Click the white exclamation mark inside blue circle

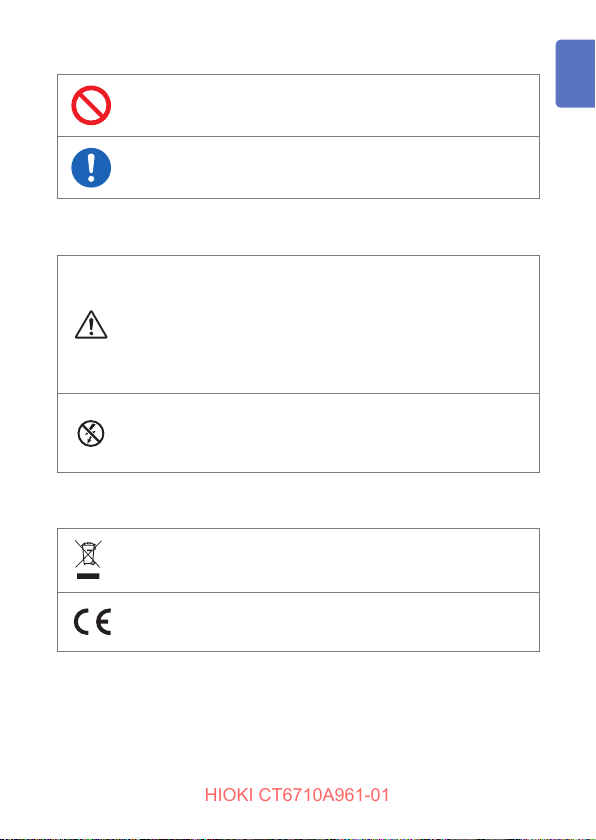(x=91, y=167)
